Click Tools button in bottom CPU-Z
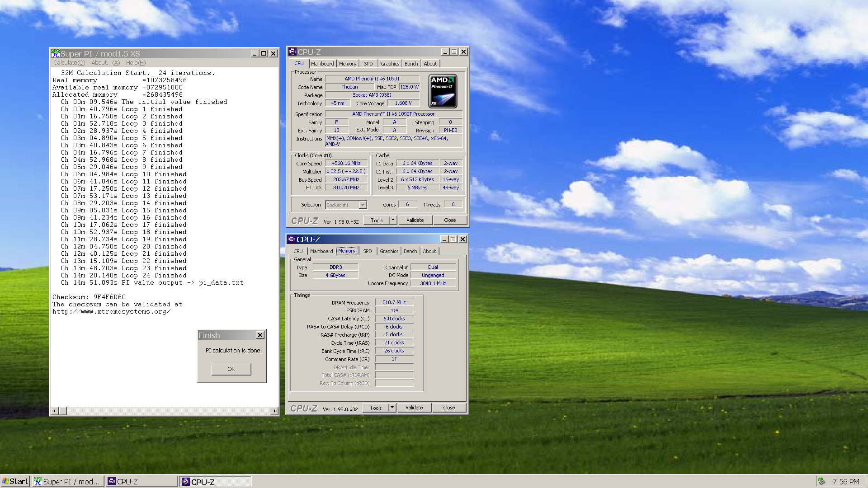The height and width of the screenshot is (488, 868). pyautogui.click(x=376, y=408)
